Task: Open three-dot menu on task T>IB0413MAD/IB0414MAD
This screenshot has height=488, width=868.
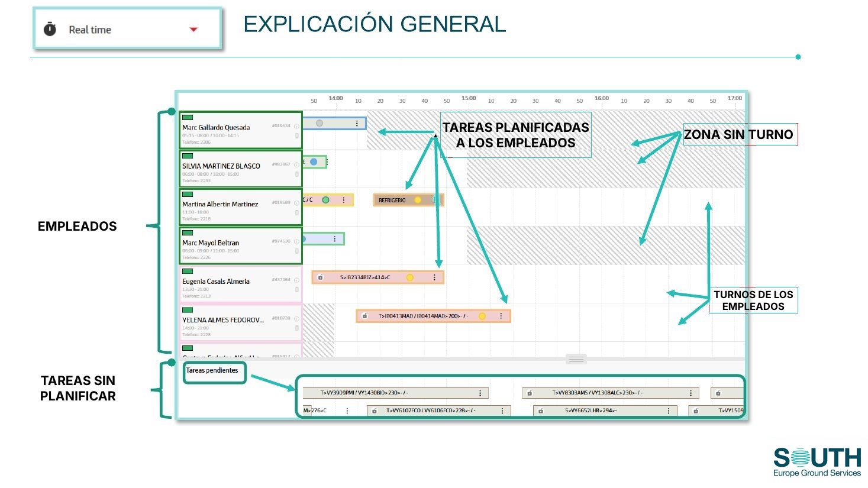Action: [501, 316]
